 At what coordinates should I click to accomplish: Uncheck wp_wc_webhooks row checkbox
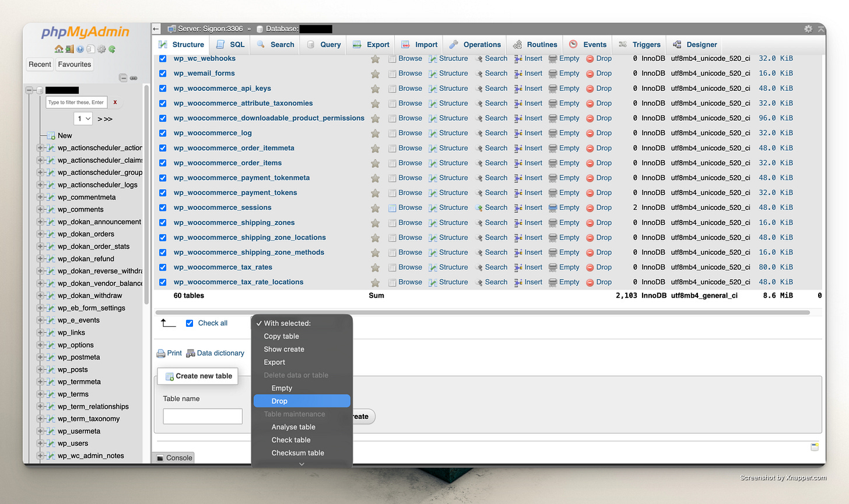pyautogui.click(x=163, y=59)
